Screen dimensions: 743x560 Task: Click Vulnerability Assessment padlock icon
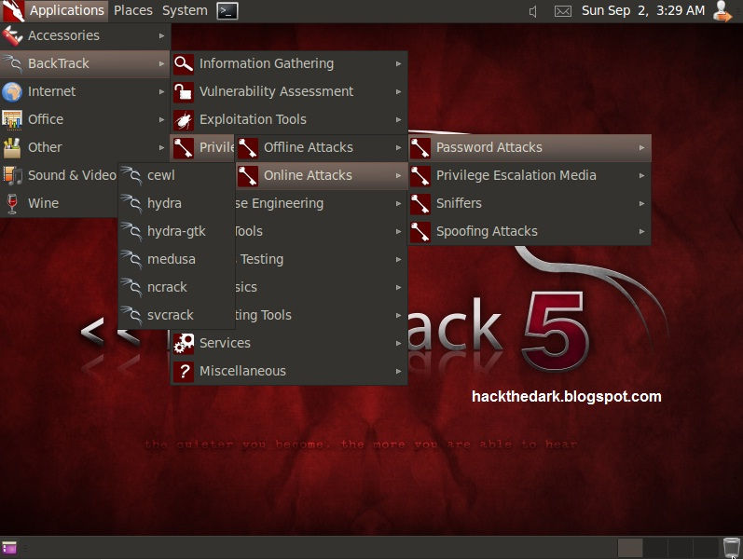(x=184, y=91)
